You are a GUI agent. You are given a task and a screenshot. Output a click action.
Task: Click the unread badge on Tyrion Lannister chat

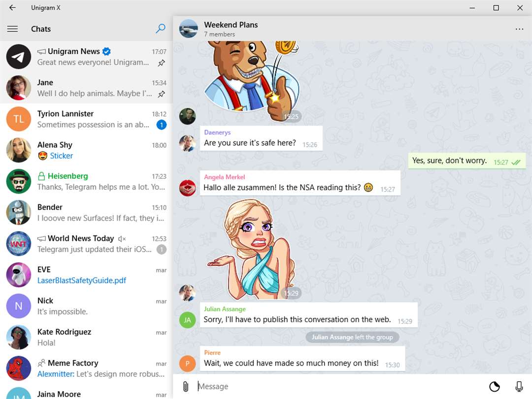[x=162, y=125]
